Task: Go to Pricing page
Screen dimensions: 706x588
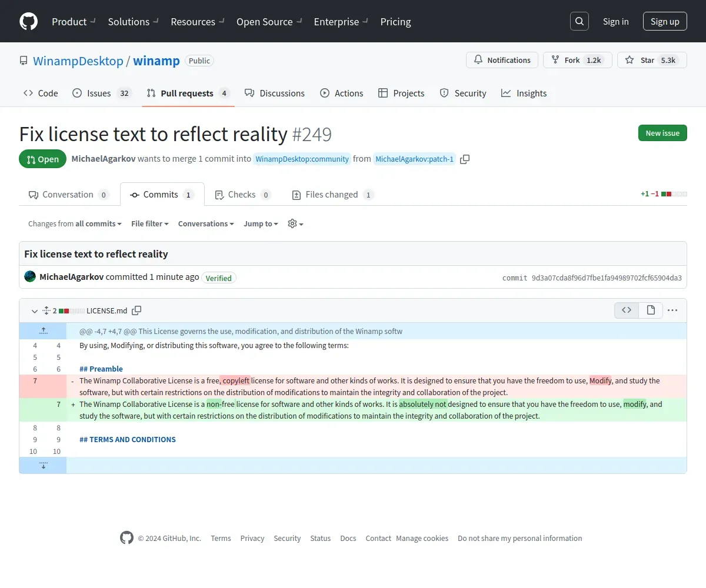Action: coord(395,21)
